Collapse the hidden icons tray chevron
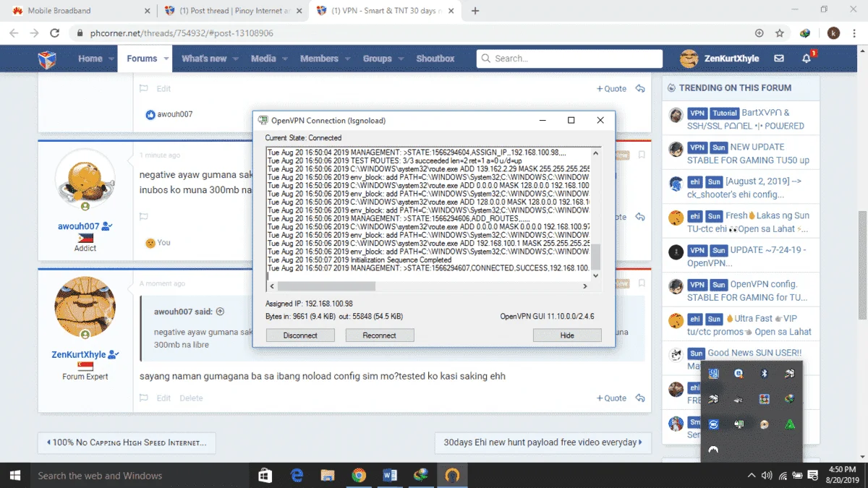 [x=751, y=476]
